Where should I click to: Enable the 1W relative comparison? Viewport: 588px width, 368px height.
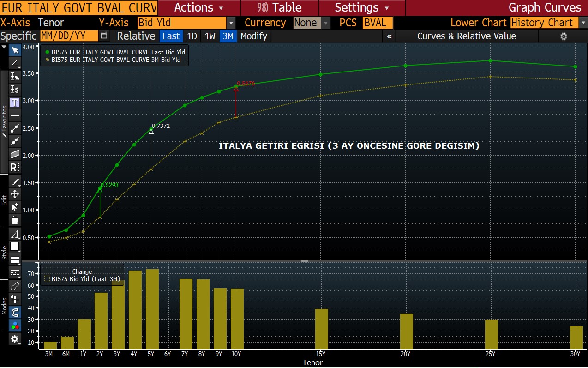(210, 36)
